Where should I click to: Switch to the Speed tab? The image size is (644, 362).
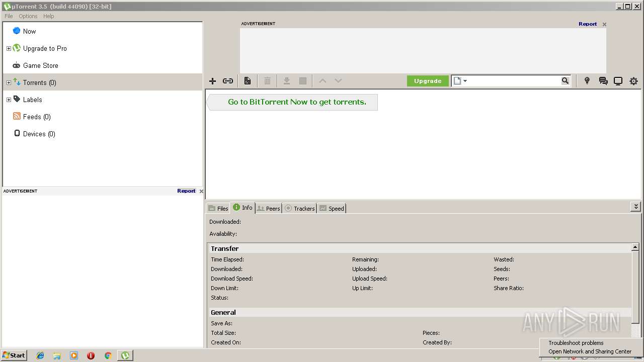click(332, 208)
